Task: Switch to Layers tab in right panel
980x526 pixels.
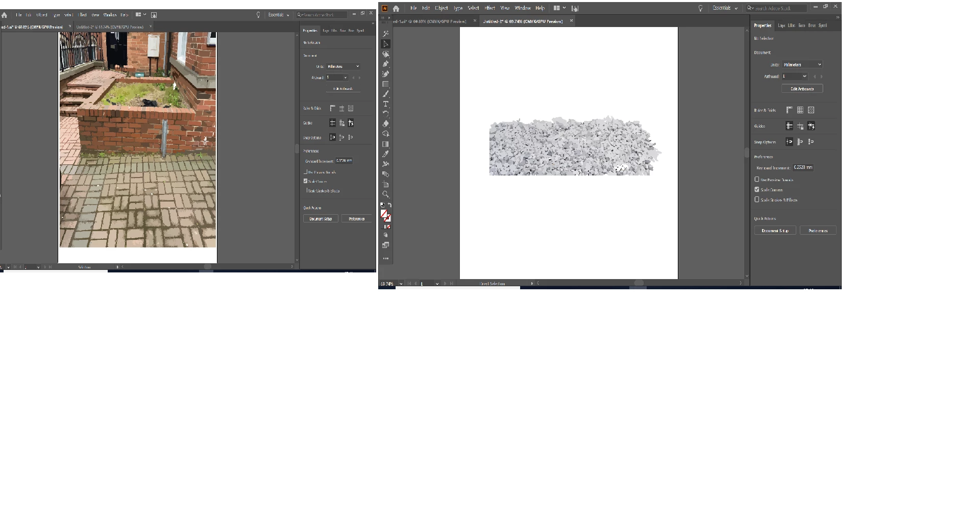Action: tap(781, 26)
